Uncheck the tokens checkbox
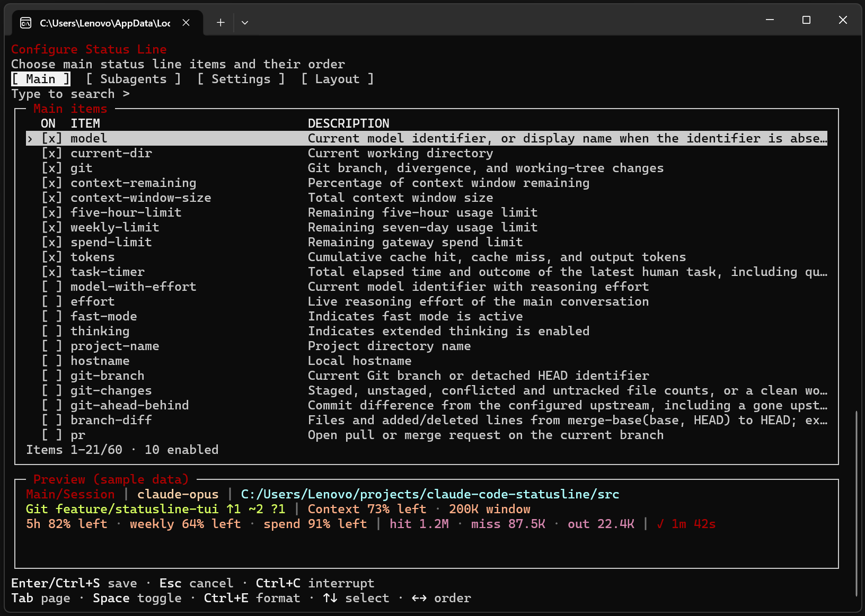Screen dimensions: 865x616 (52, 257)
